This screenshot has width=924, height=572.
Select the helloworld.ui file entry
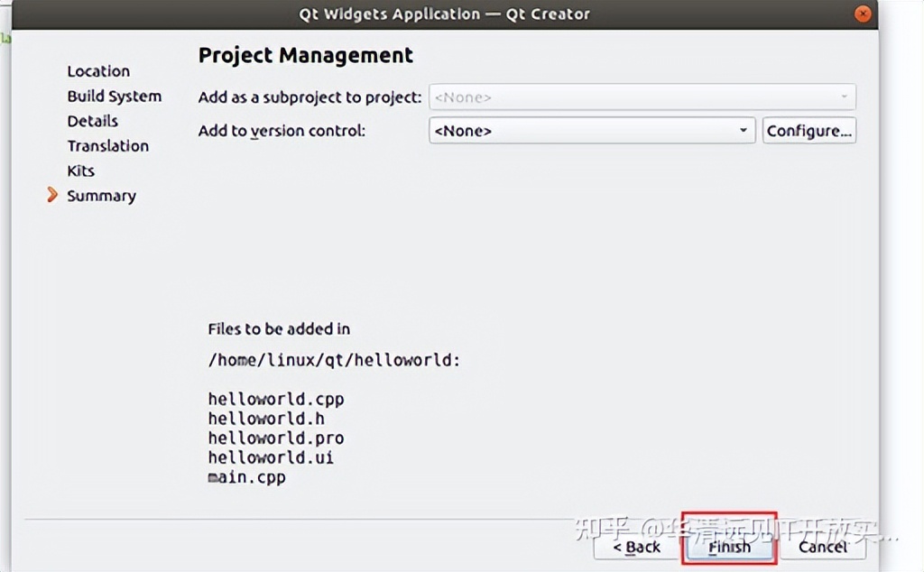click(270, 457)
